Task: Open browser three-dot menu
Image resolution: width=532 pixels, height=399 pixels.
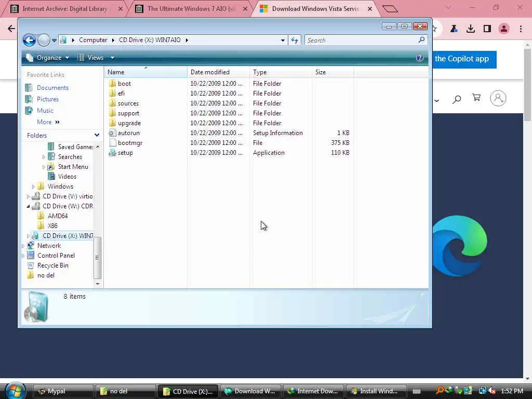Action: click(521, 29)
